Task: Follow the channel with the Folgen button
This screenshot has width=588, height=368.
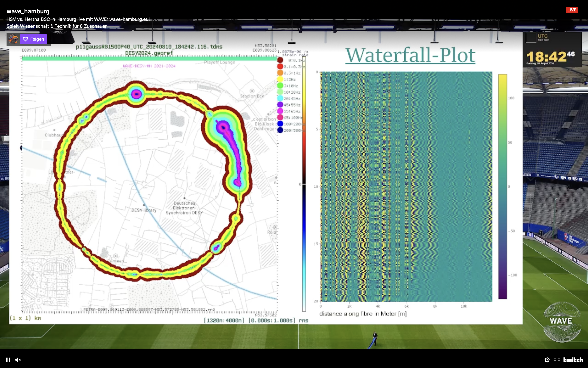Action: click(33, 39)
